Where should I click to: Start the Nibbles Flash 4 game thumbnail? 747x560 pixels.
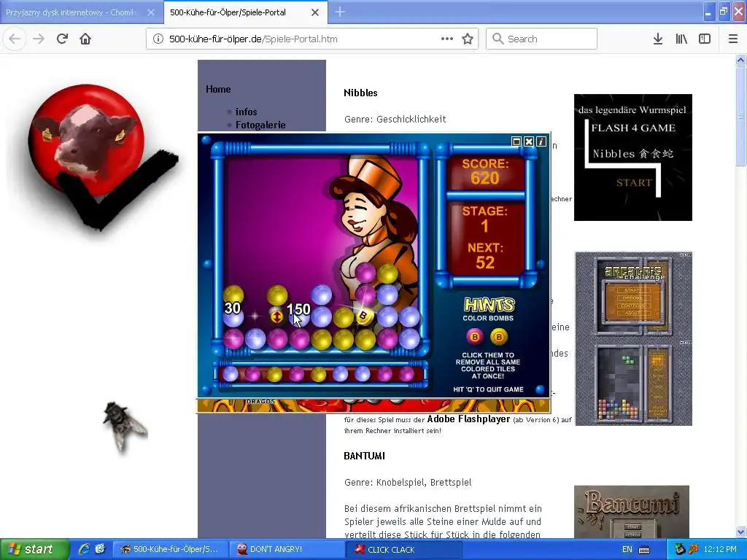pyautogui.click(x=633, y=157)
